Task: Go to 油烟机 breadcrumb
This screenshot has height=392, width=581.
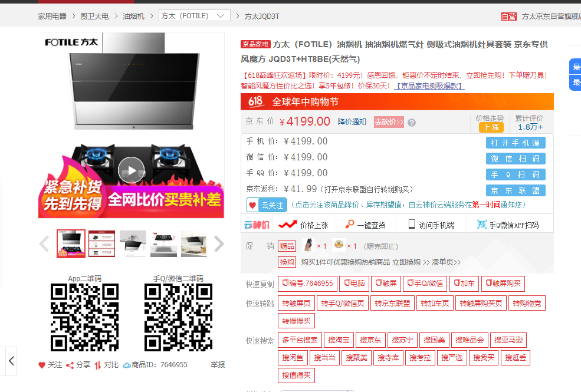Action: tap(133, 17)
